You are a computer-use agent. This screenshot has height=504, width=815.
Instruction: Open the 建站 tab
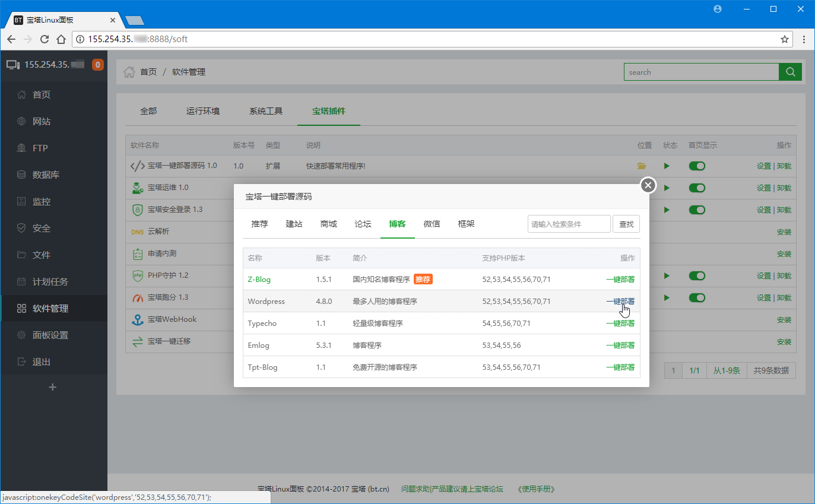tap(294, 224)
